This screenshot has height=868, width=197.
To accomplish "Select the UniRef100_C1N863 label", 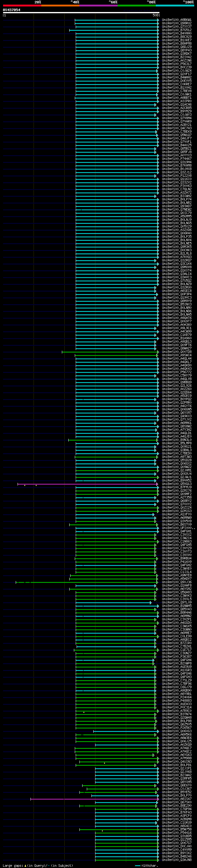I will [176, 542].
